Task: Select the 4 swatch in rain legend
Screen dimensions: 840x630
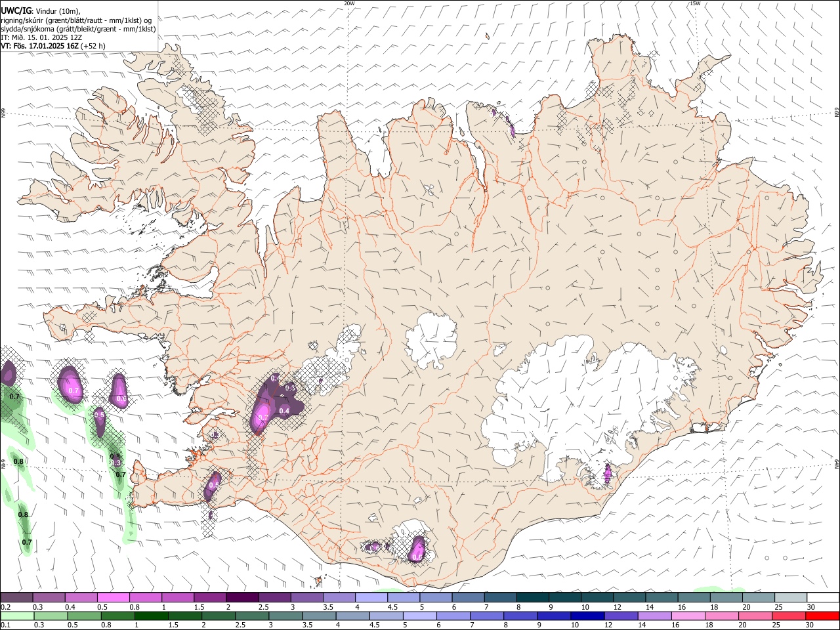Action: (x=352, y=616)
